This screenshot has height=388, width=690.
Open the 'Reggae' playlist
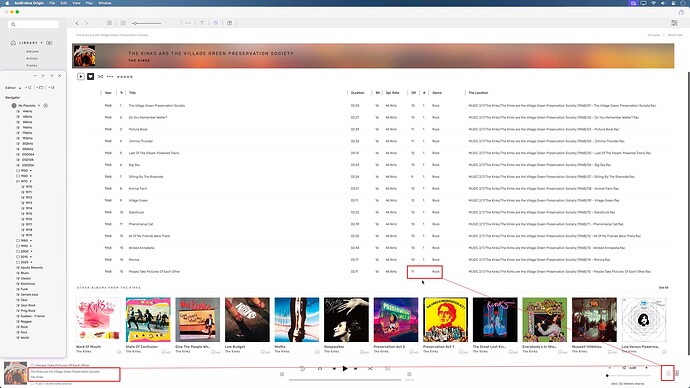(25, 322)
